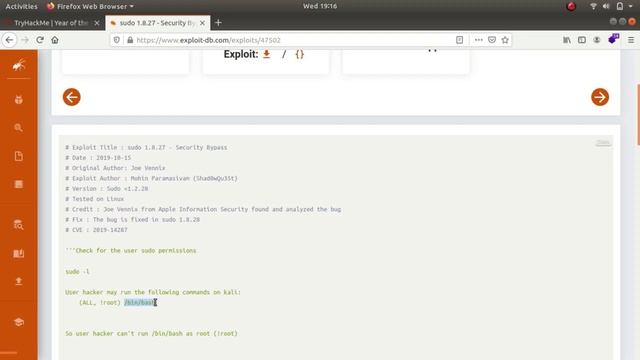Open Exploits bug icon in sidebar
The height and width of the screenshot is (360, 640).
[19, 100]
